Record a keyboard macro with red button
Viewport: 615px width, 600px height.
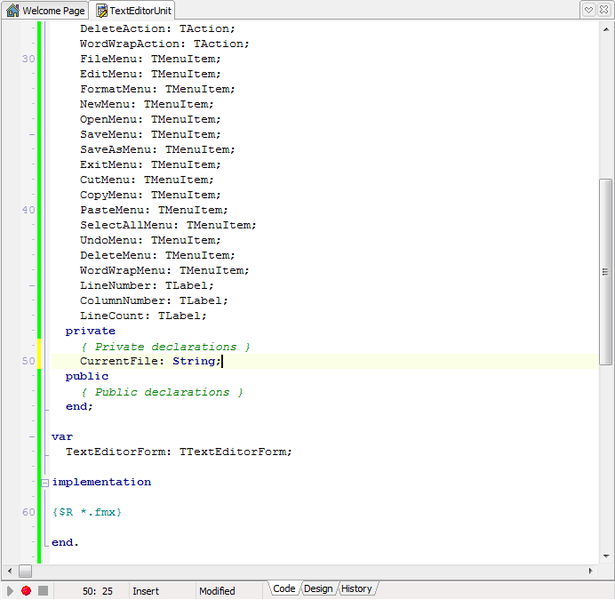(26, 591)
